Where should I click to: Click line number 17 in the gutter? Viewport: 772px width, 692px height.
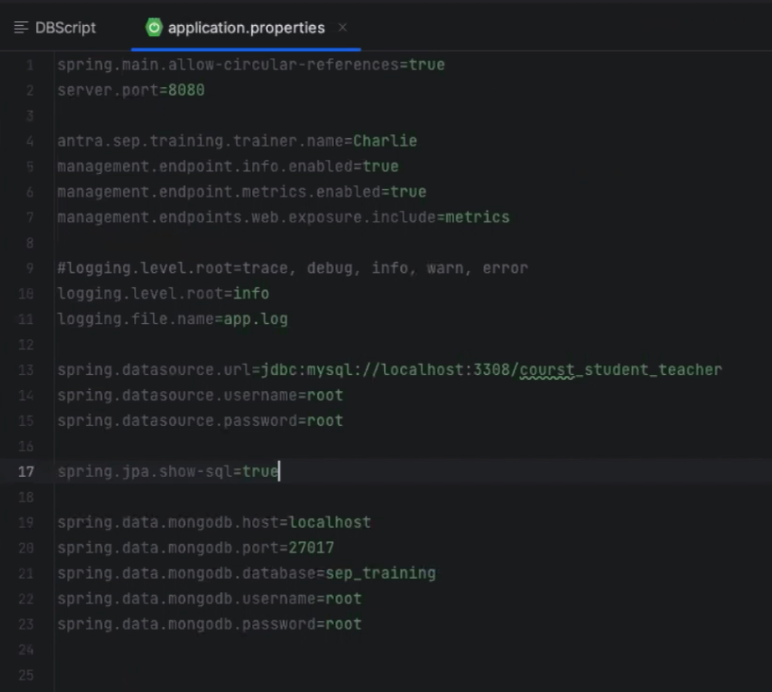[x=26, y=472]
